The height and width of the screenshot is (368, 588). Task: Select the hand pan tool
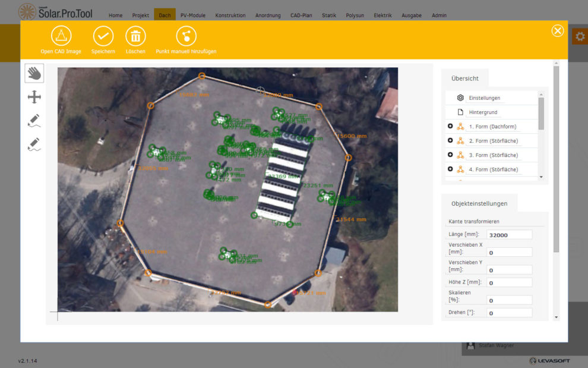click(34, 73)
